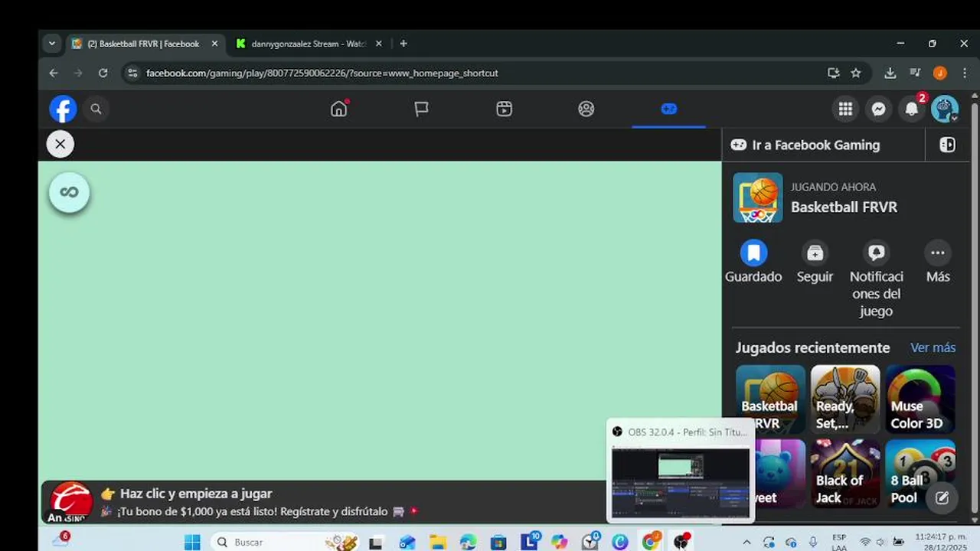Open Chrome three-dot menu
The image size is (980, 551).
[964, 73]
